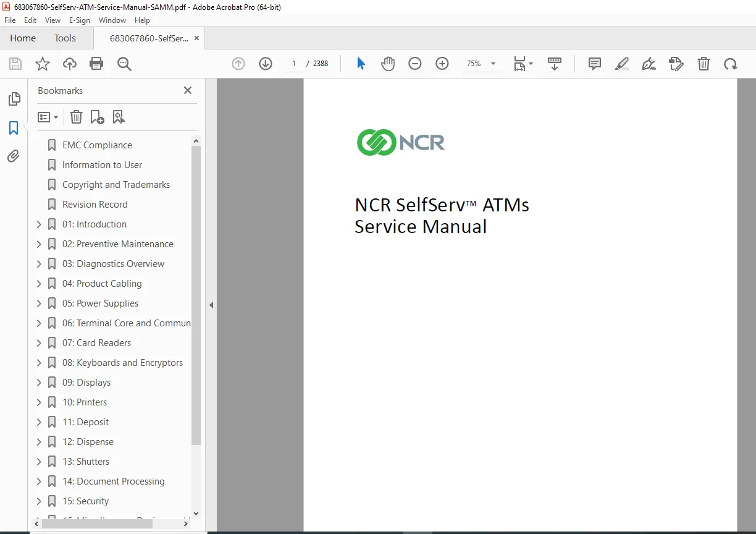Screen dimensions: 756x534
Task: Open the Revision Record bookmark
Action: (x=95, y=205)
